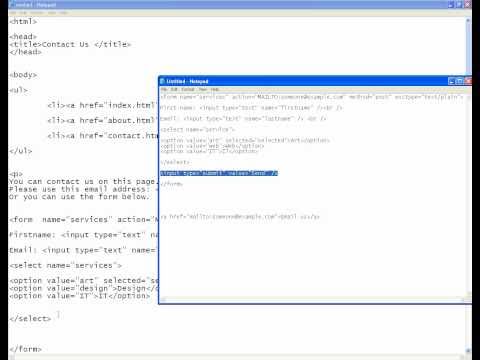Viewport: 480px width, 360px height.
Task: Click option 'IT' line in Untitled window
Action: [x=209, y=151]
